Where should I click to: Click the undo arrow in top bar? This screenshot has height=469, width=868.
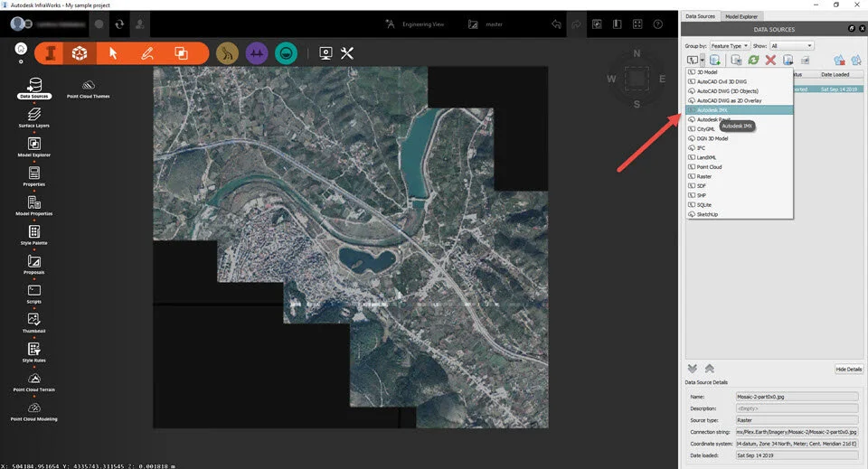556,24
